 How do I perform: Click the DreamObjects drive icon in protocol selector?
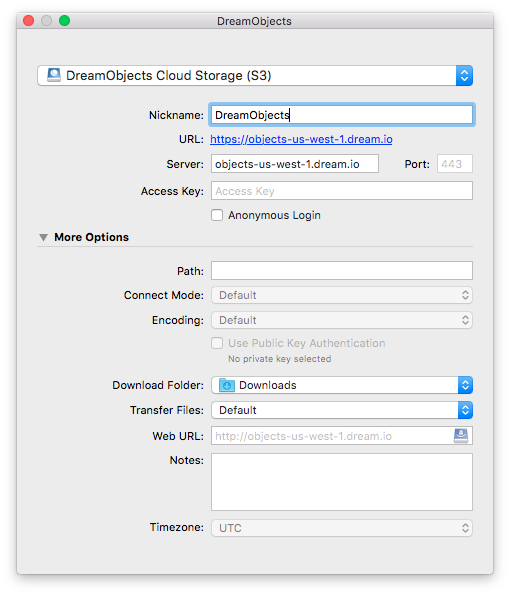54,75
